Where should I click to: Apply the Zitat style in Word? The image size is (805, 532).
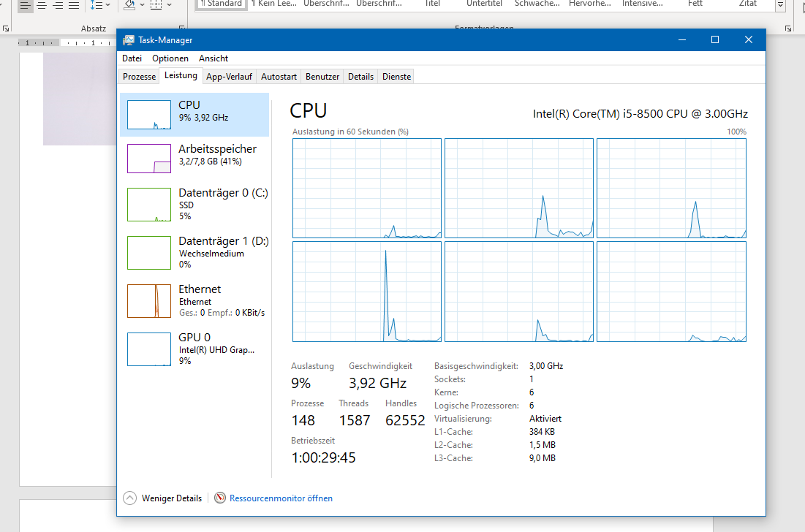click(x=747, y=4)
